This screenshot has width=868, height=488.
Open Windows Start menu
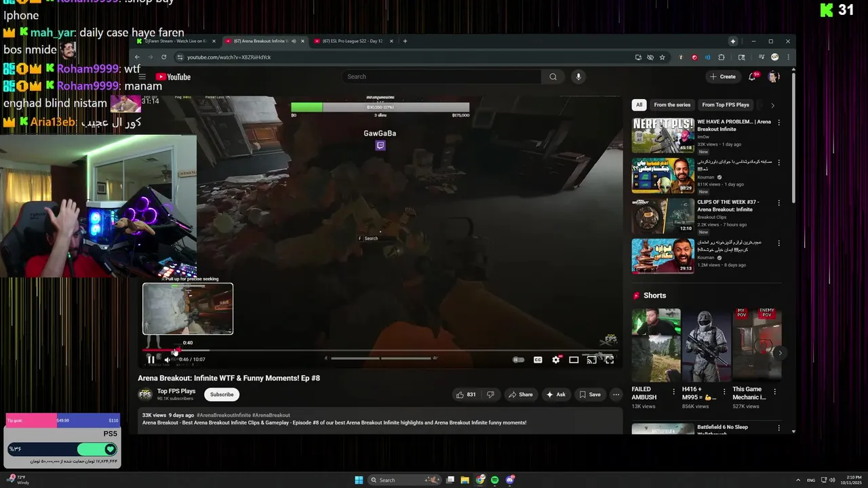coord(359,480)
